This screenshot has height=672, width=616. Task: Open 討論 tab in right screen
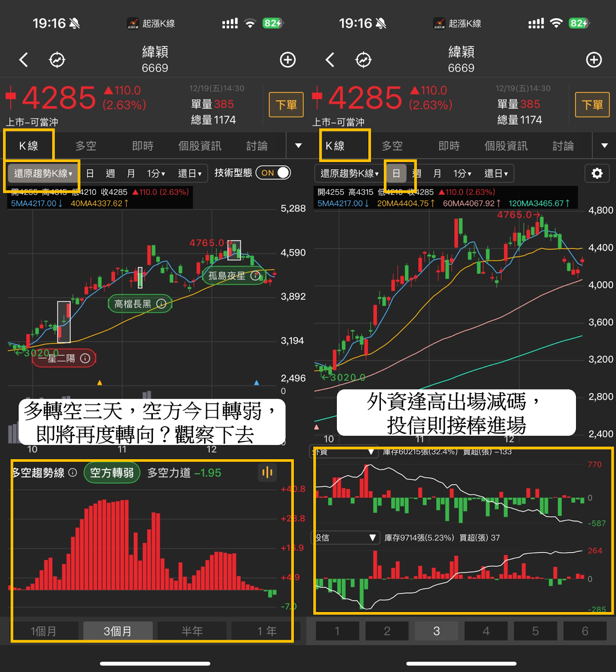pyautogui.click(x=563, y=146)
